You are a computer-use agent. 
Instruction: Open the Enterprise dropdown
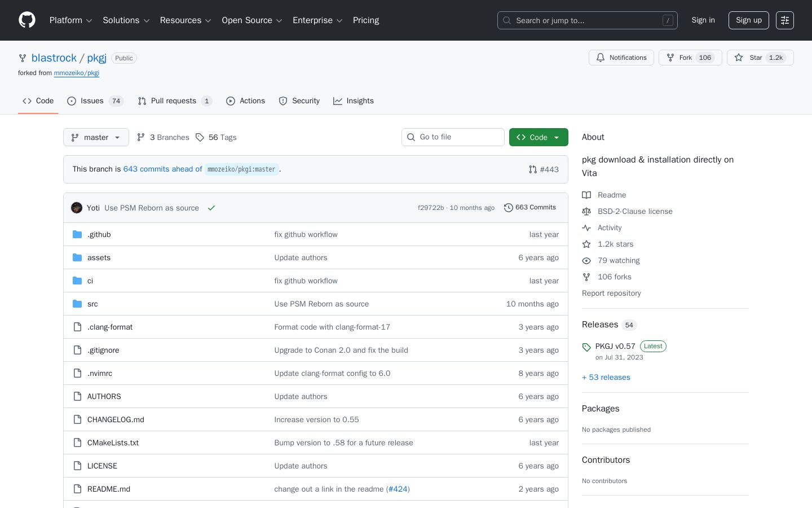[x=317, y=20]
